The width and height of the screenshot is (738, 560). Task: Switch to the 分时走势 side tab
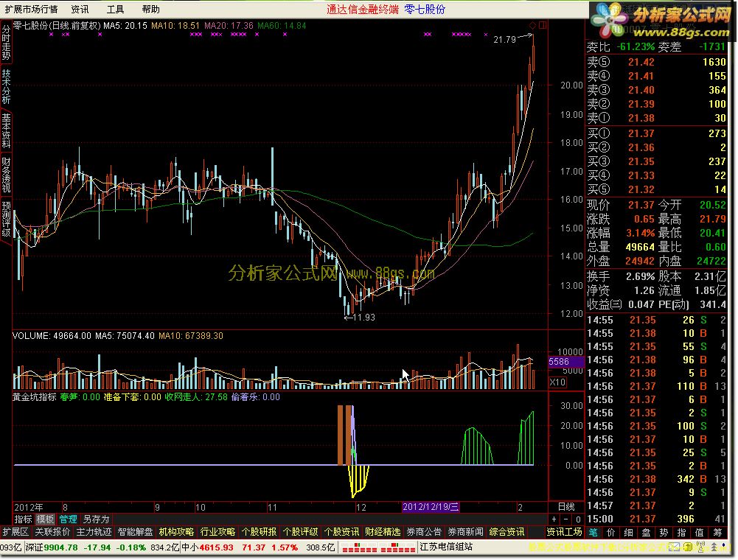click(6, 42)
